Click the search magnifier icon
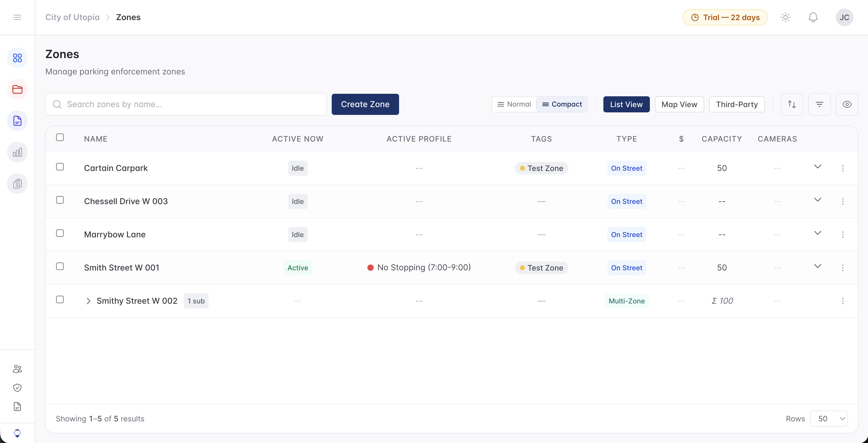The width and height of the screenshot is (868, 443). (x=57, y=105)
